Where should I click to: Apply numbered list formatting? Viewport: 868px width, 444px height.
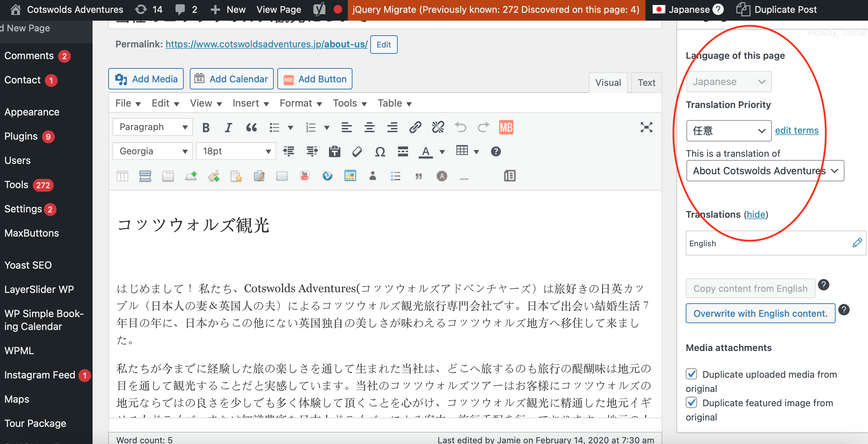(x=311, y=127)
